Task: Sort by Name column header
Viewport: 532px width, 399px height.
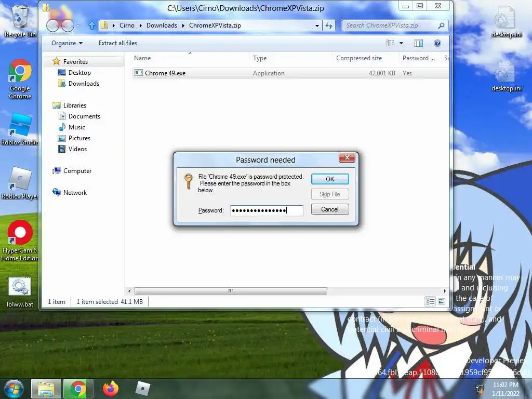Action: click(190, 58)
